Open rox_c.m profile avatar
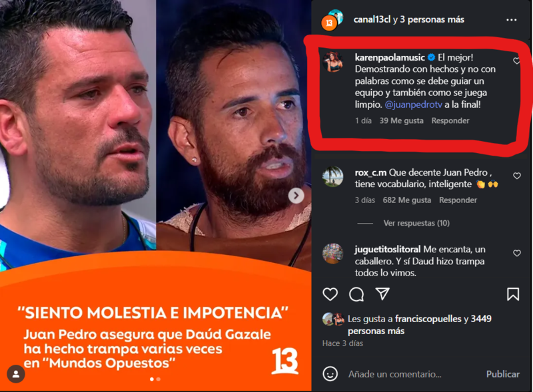The height and width of the screenshot is (392, 533). [x=332, y=176]
